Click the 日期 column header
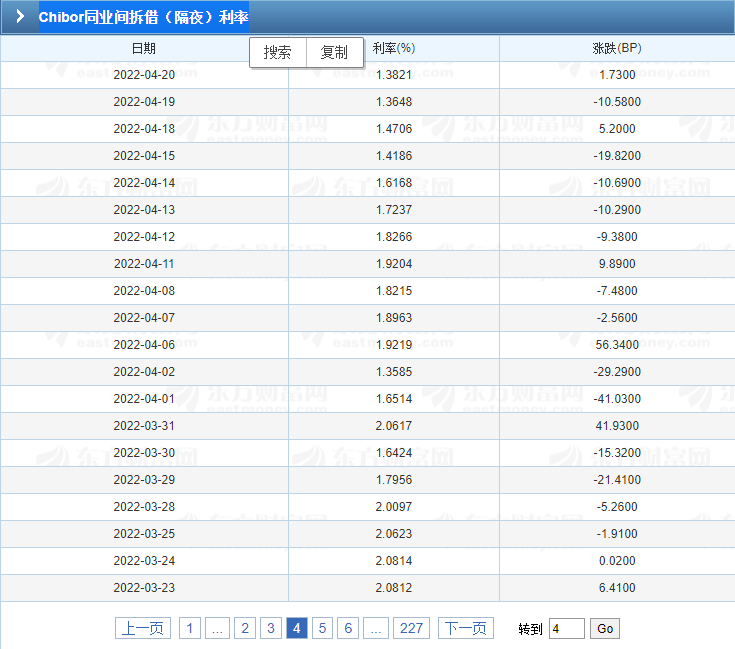 pos(143,48)
